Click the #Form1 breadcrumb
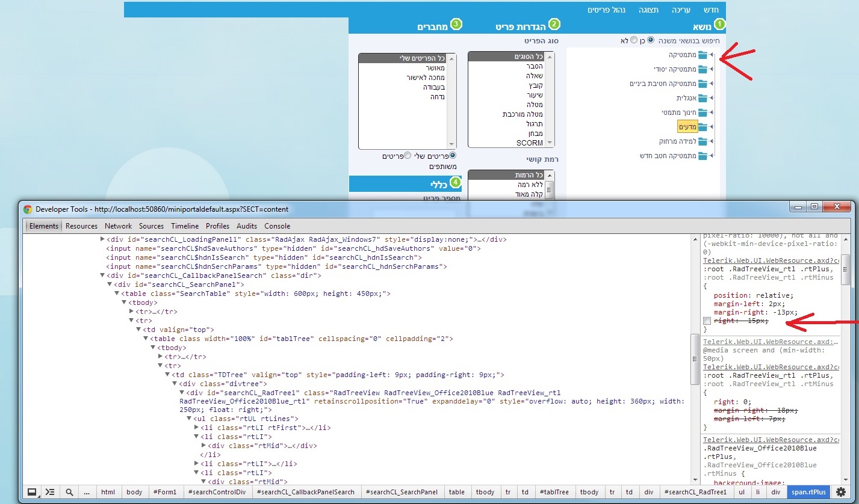Image resolution: width=859 pixels, height=504 pixels. click(165, 492)
